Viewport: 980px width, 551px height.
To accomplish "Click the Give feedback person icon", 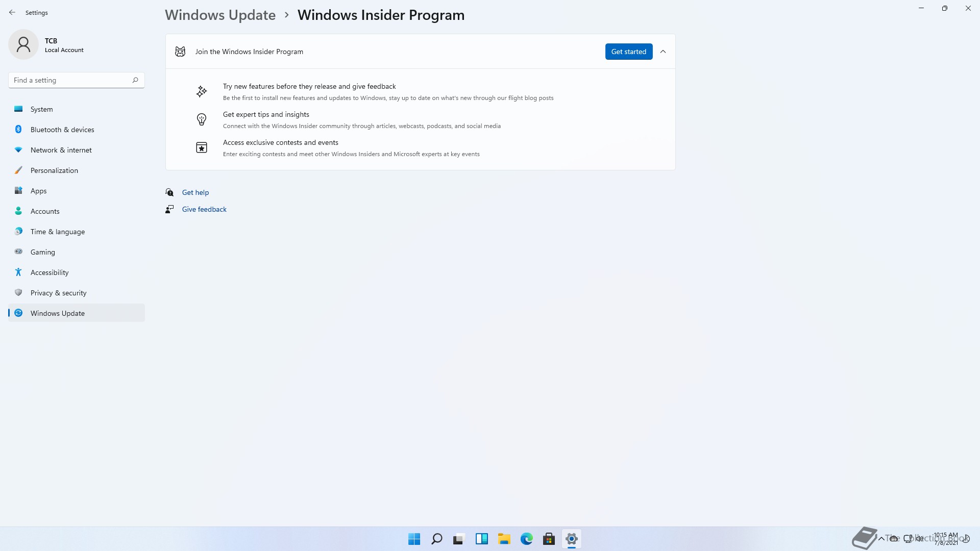I will pyautogui.click(x=169, y=209).
